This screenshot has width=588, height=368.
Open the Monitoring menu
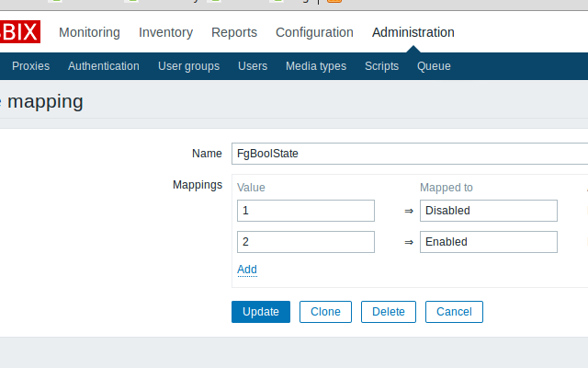point(89,33)
